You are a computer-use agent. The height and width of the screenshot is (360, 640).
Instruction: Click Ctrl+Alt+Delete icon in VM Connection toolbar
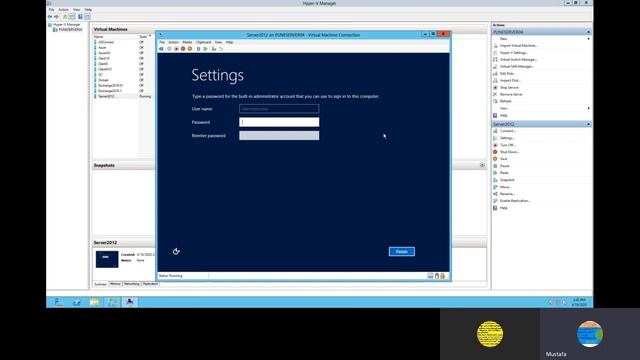(161, 49)
